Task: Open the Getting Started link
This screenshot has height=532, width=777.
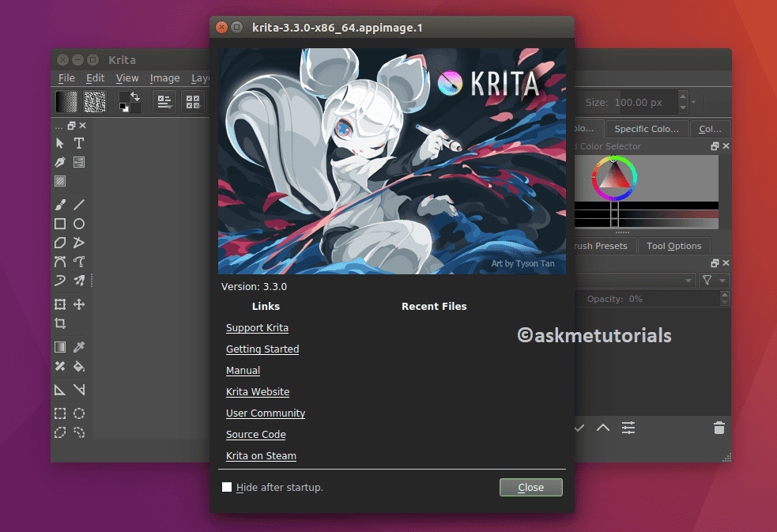Action: 262,349
